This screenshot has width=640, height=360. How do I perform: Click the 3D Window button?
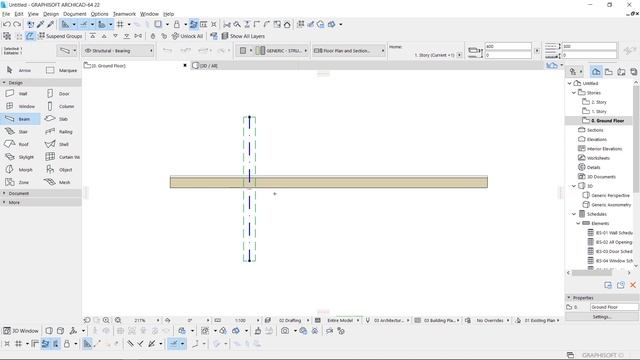coord(21,331)
